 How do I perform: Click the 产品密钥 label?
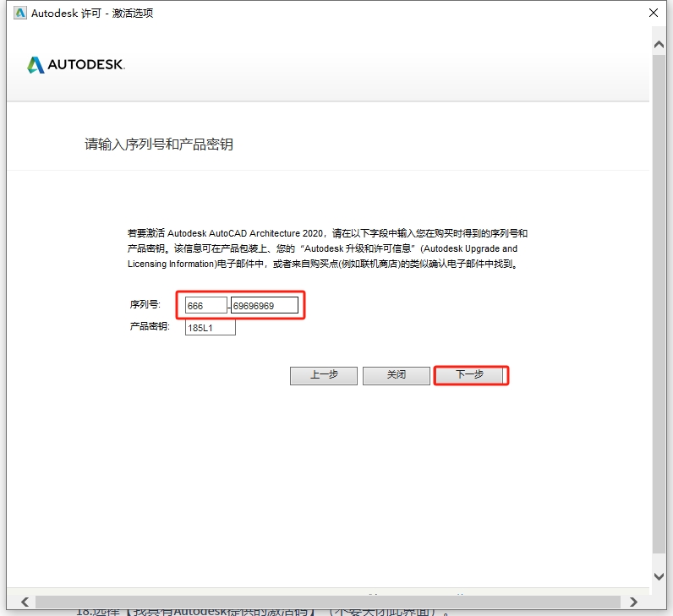(150, 326)
